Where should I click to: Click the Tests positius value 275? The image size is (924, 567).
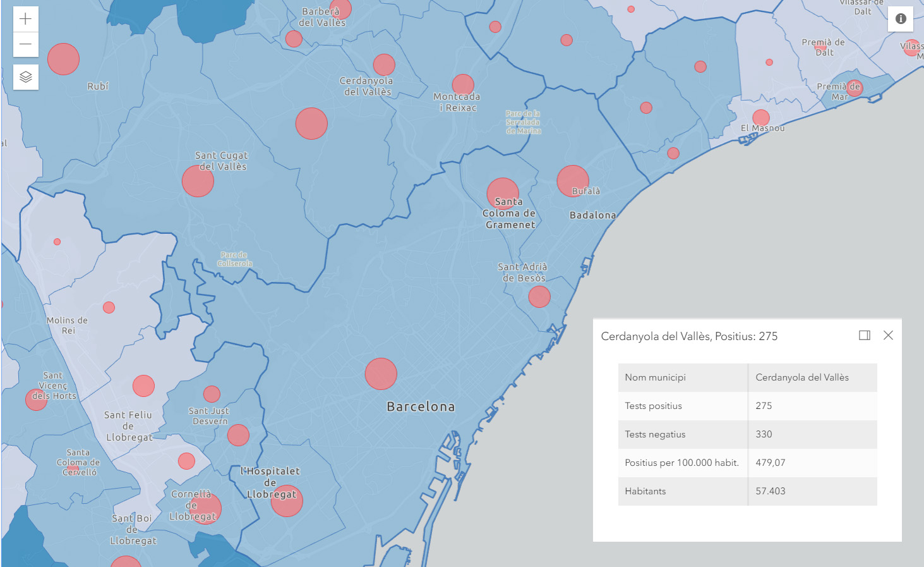point(764,406)
